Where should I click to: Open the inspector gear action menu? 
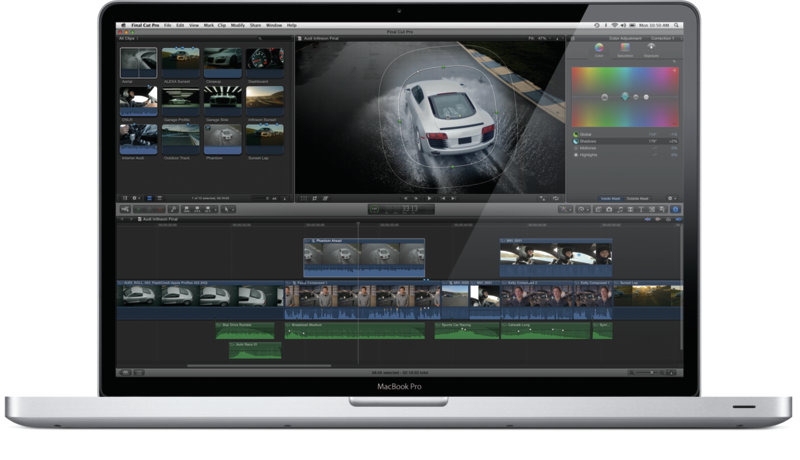[672, 198]
